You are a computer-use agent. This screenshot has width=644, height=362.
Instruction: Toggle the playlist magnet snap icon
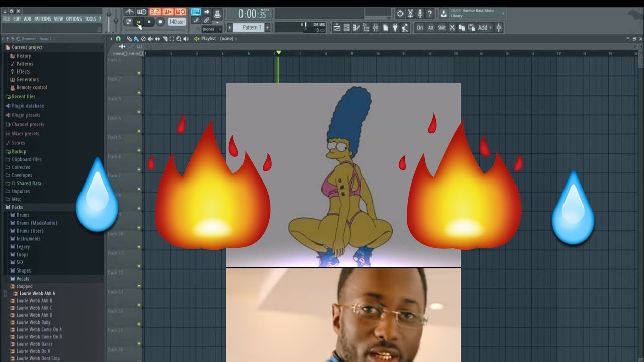pos(118,39)
